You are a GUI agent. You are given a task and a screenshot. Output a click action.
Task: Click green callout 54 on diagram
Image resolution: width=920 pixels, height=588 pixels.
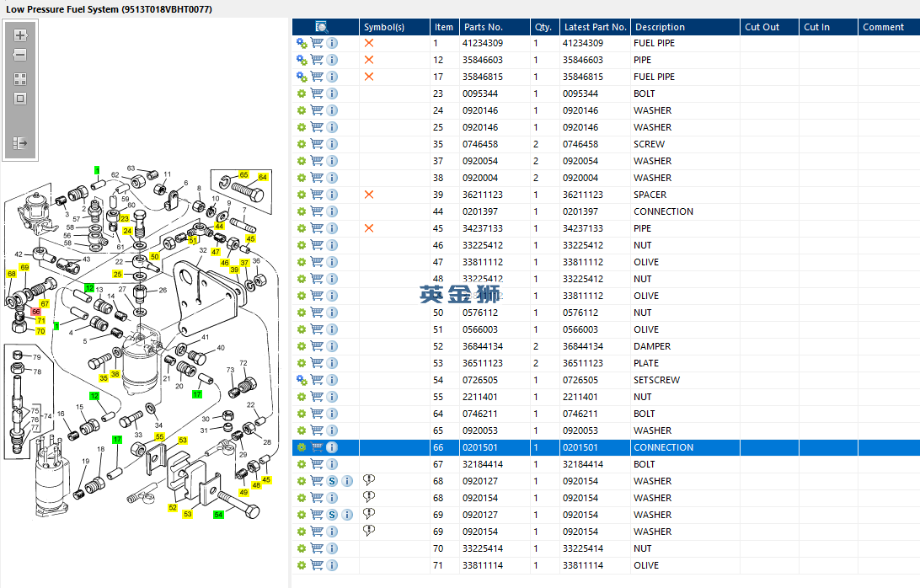(x=218, y=515)
